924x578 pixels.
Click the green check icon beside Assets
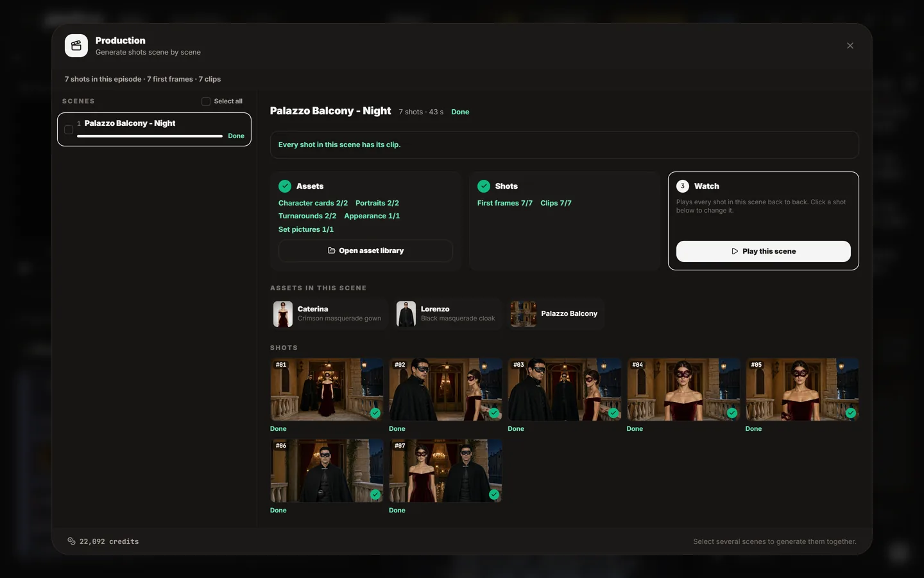coord(285,186)
